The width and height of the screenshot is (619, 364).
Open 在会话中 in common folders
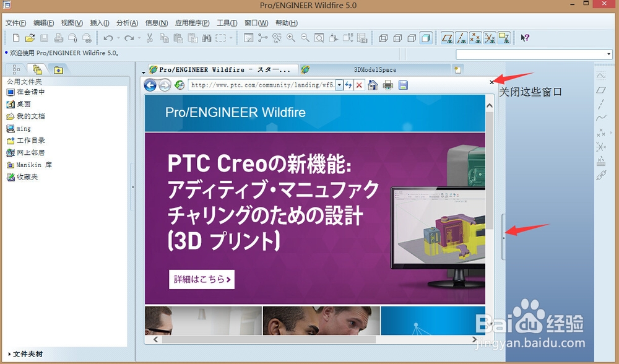point(26,92)
